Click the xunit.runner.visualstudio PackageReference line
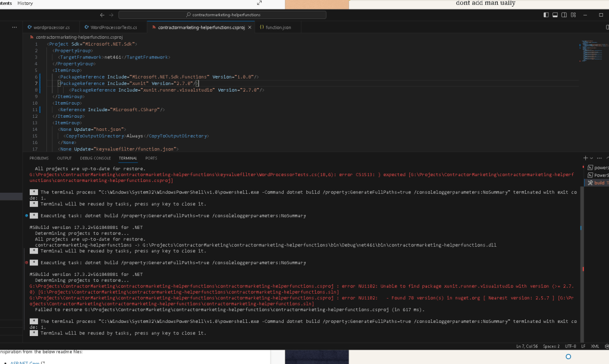Screen dimensions: 609x364 pos(167,90)
